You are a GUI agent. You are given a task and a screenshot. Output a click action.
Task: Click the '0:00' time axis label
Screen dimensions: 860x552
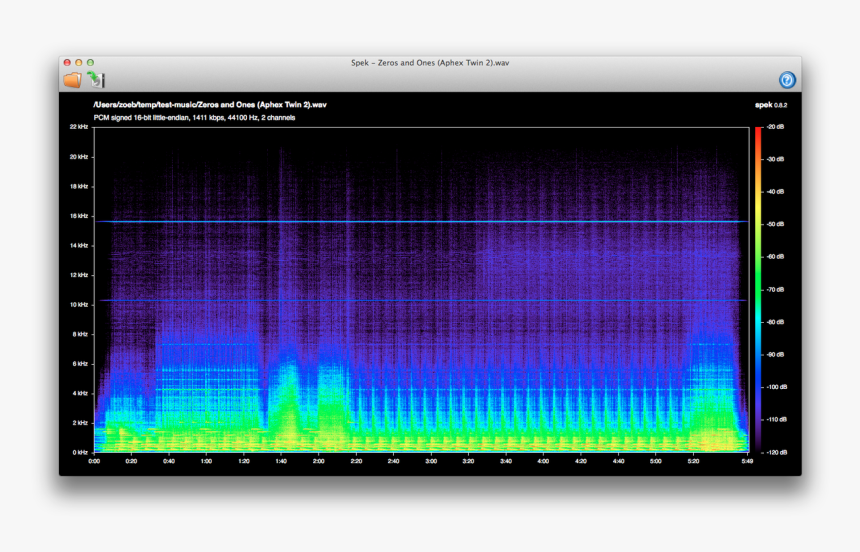(x=94, y=461)
